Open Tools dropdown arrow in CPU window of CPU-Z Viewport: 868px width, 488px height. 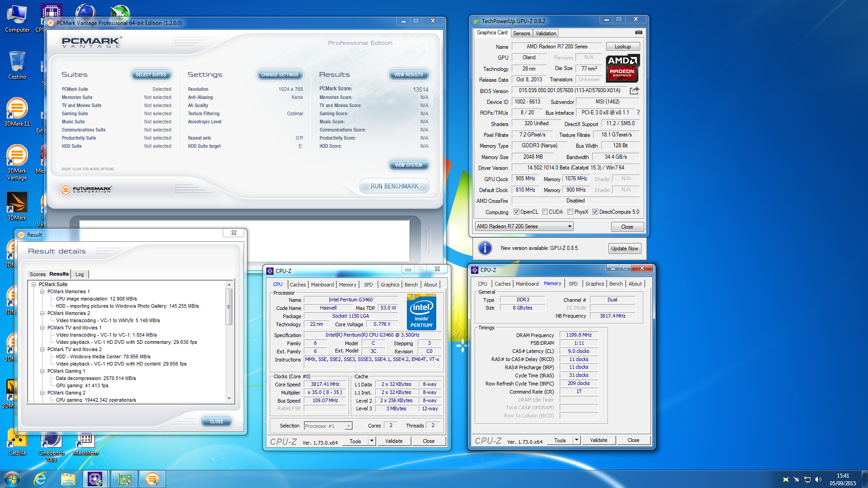click(x=372, y=441)
